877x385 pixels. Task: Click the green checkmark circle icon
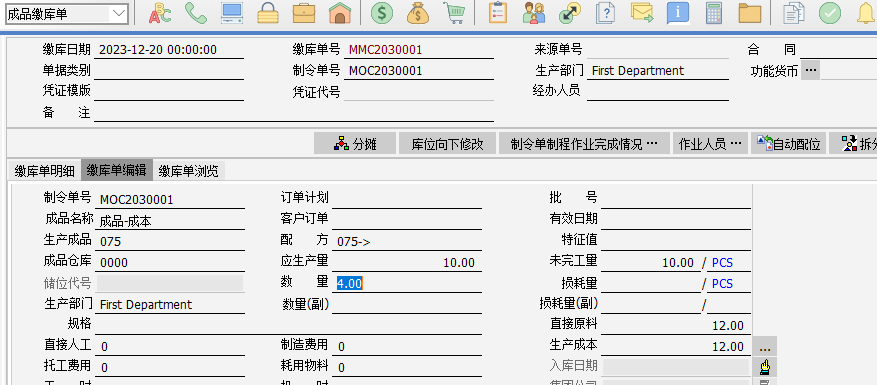point(830,13)
